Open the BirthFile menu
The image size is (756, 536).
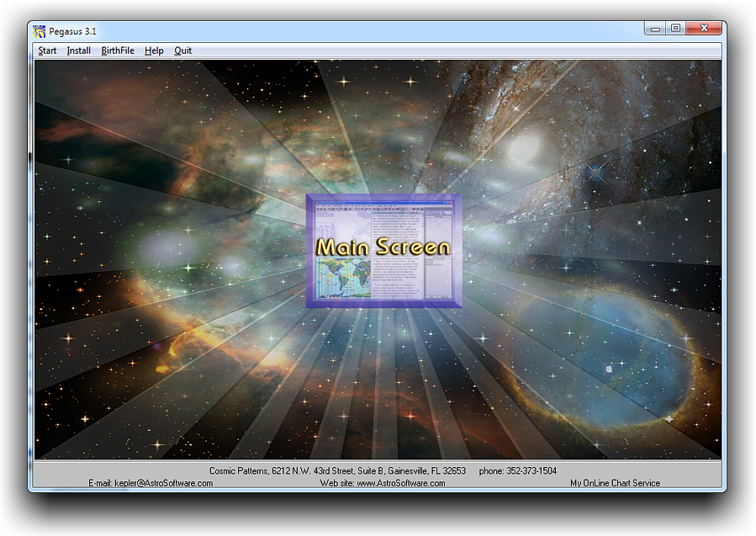118,50
